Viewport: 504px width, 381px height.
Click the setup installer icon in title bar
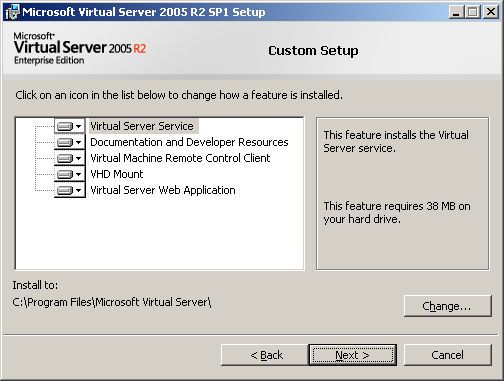[13, 12]
